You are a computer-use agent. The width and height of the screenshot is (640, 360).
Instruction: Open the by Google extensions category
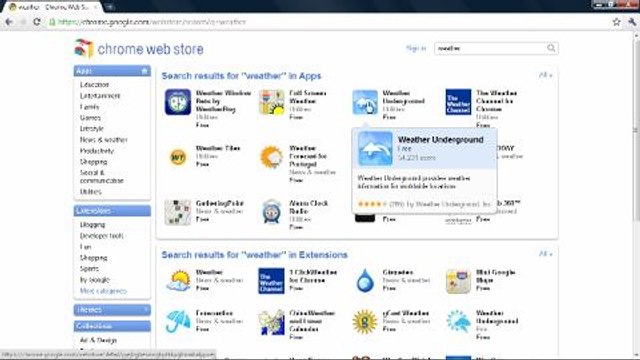click(x=95, y=280)
